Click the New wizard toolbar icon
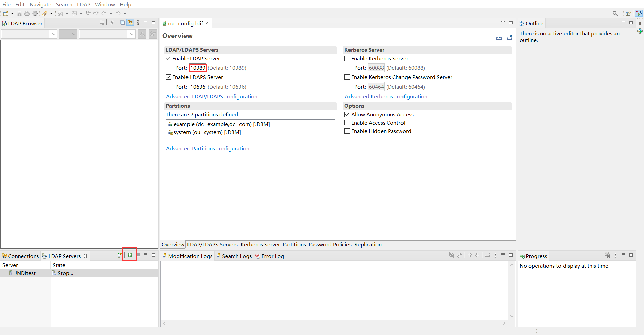The width and height of the screenshot is (644, 335). pos(6,13)
